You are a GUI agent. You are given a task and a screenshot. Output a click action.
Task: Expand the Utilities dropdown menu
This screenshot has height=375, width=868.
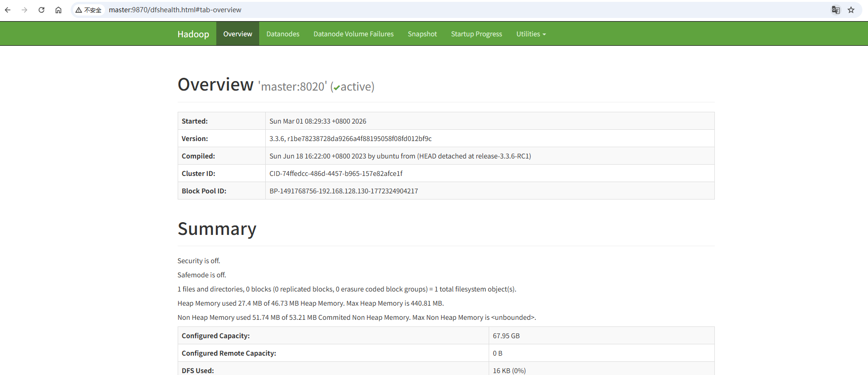(x=531, y=34)
